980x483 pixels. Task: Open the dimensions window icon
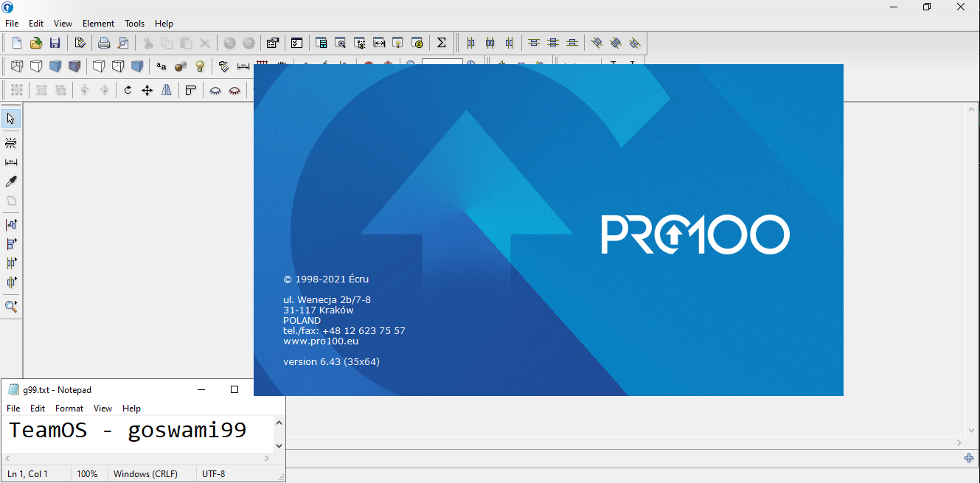[x=378, y=43]
